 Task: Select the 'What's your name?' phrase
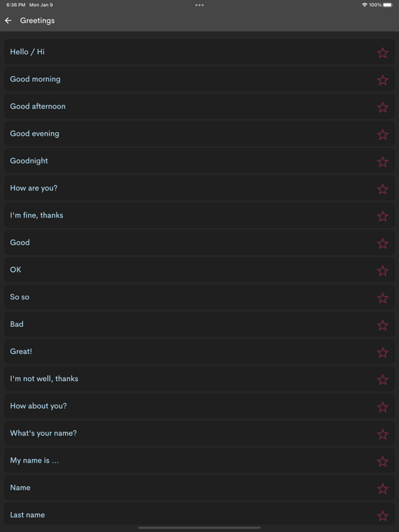pyautogui.click(x=199, y=433)
